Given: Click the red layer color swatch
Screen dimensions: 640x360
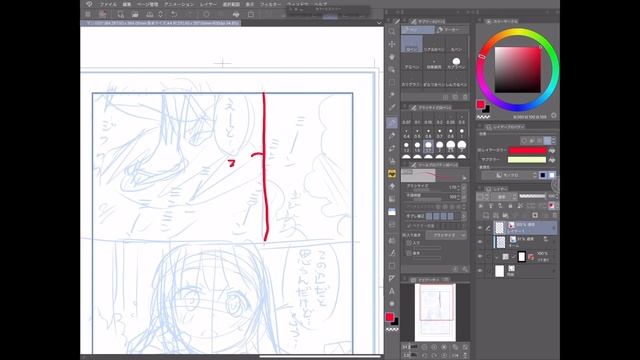Looking at the screenshot, I should click(527, 151).
